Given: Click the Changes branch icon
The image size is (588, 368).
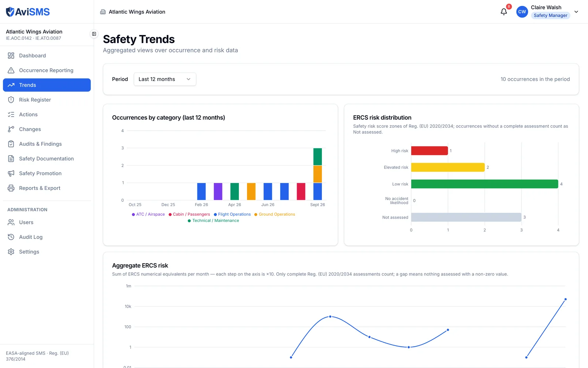Looking at the screenshot, I should 11,129.
